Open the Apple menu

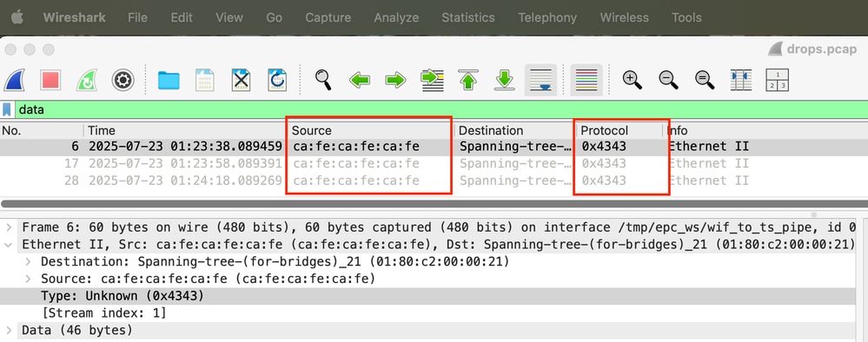tap(17, 17)
